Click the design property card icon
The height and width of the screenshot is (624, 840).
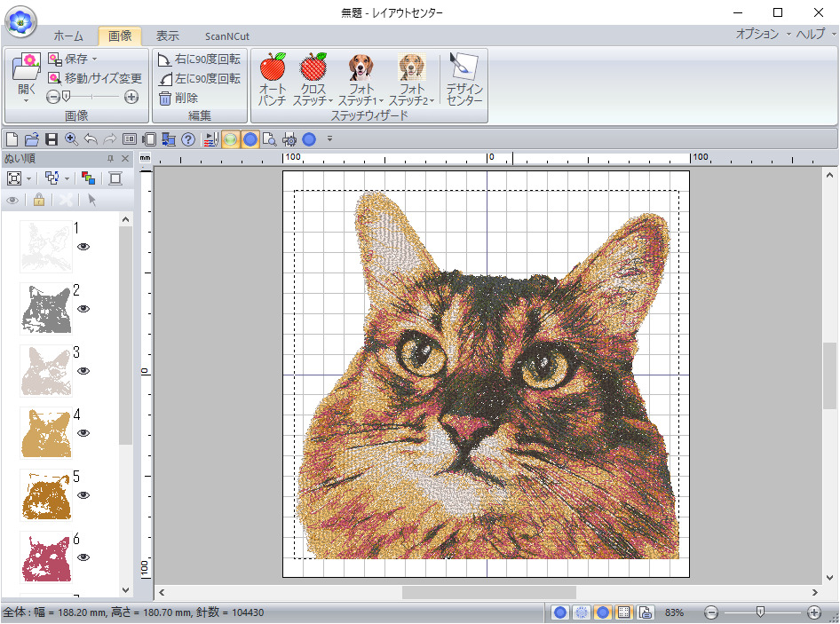point(129,139)
